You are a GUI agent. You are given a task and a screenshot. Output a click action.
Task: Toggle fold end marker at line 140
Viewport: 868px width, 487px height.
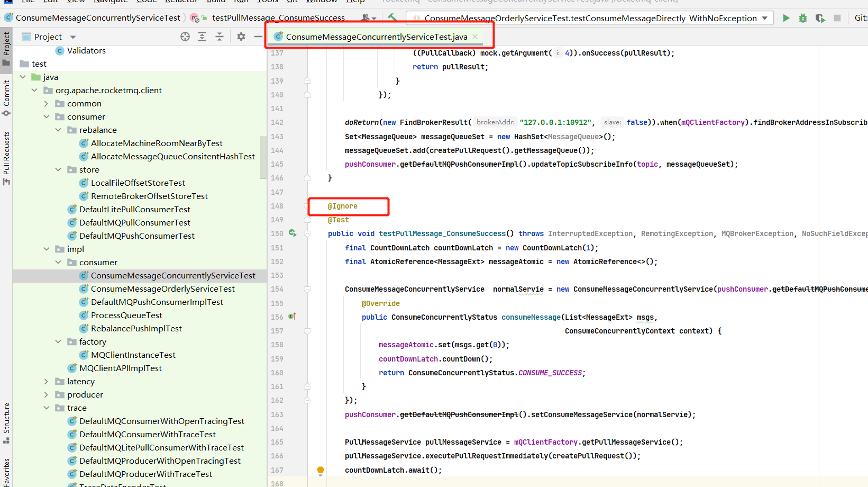pos(307,95)
